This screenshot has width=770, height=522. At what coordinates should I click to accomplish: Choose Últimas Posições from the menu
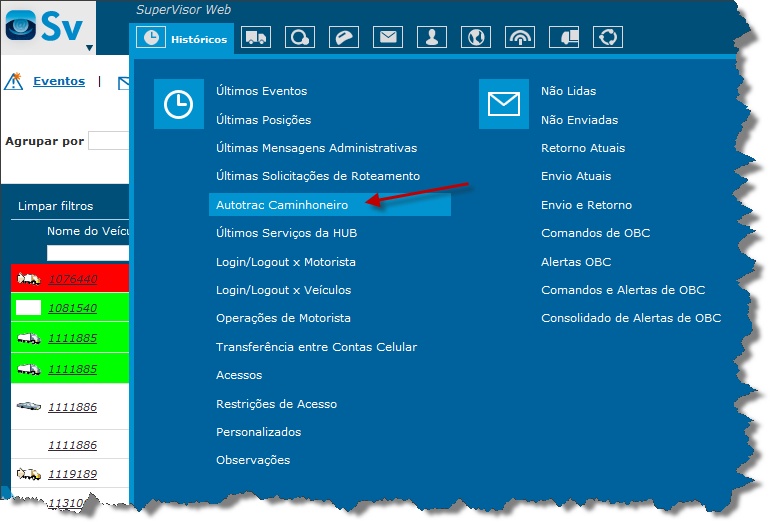coord(264,120)
